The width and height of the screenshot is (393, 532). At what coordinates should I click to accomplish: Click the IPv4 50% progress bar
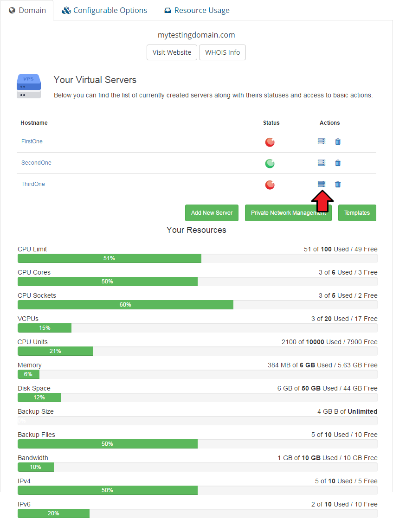[198, 490]
